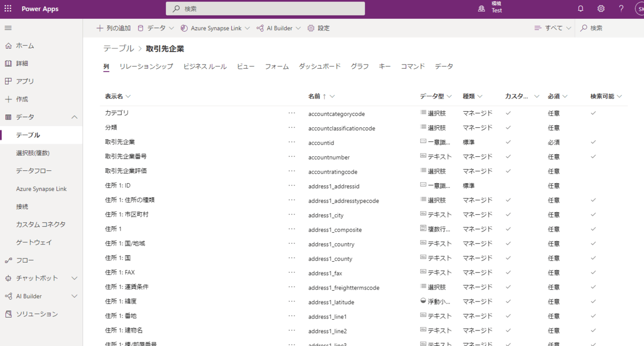Screen dimensions: 644x346
Task: Click the help question mark icon
Action: [621, 9]
